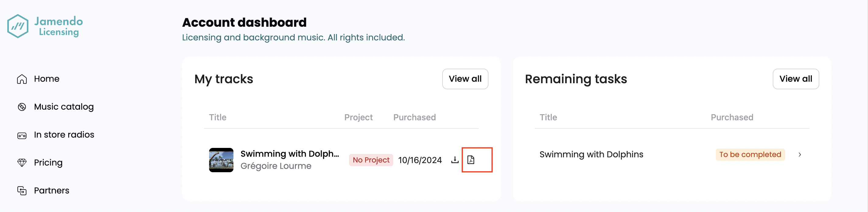Click View all in Remaining tasks
This screenshot has height=212, width=868.
(796, 79)
